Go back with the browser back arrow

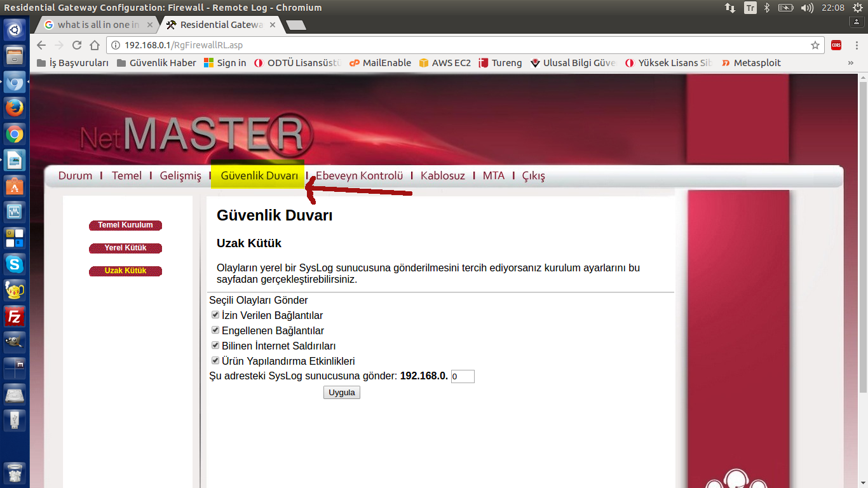point(41,45)
